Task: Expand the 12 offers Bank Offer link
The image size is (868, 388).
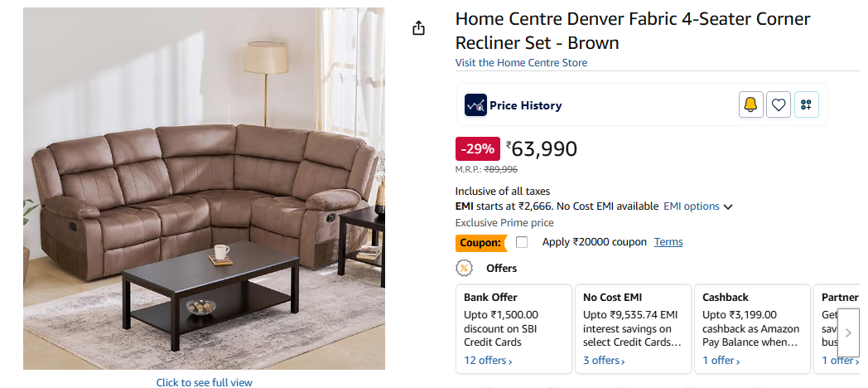Action: point(488,361)
